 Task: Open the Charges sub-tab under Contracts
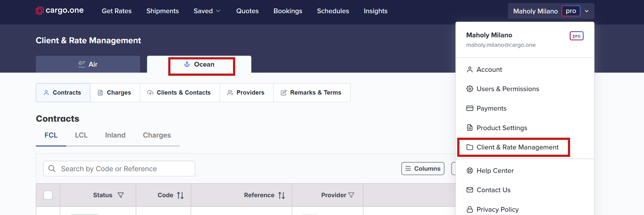coord(157,135)
